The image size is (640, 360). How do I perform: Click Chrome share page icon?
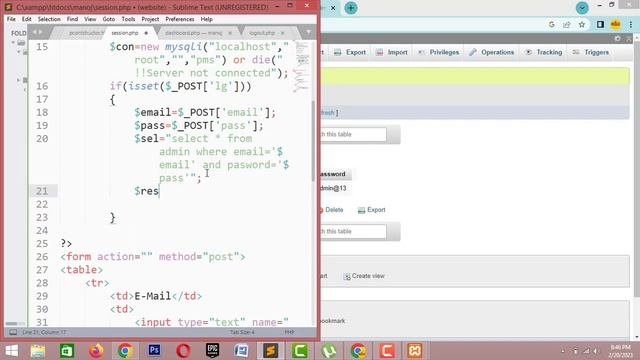(x=567, y=24)
